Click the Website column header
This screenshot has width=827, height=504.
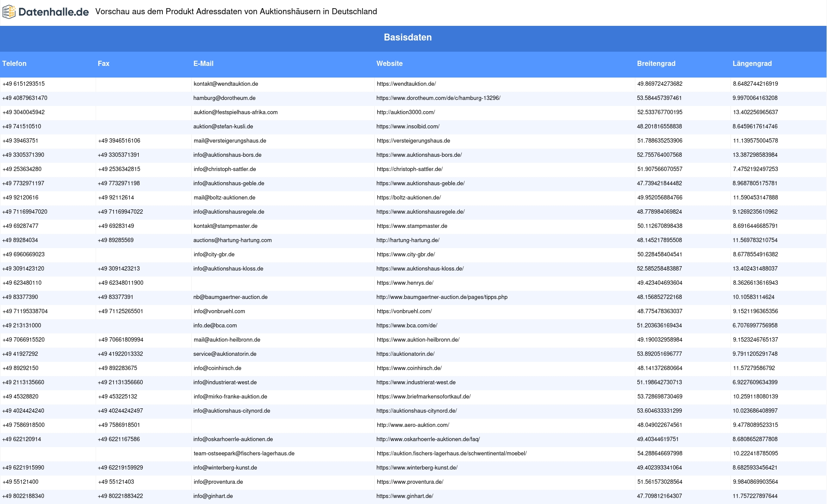(x=389, y=63)
